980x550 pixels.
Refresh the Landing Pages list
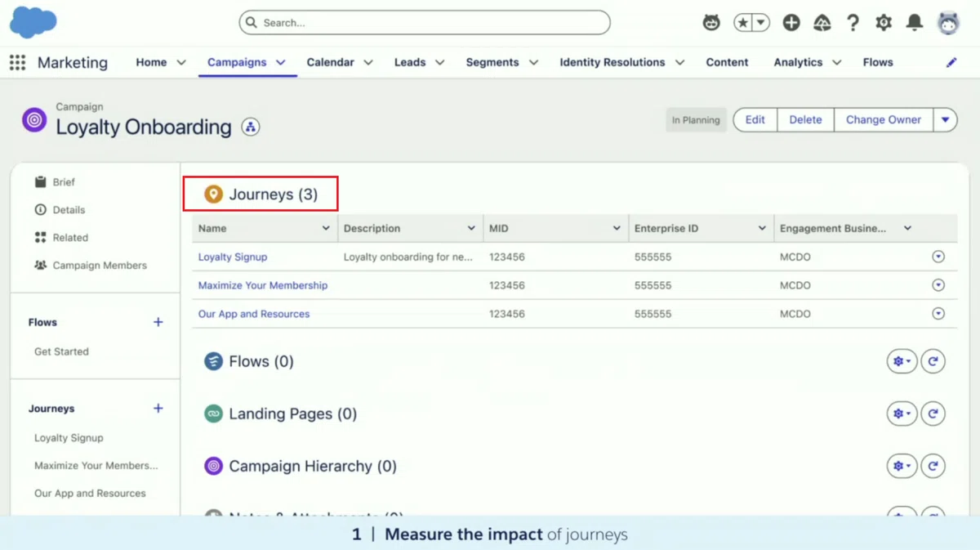click(x=933, y=414)
